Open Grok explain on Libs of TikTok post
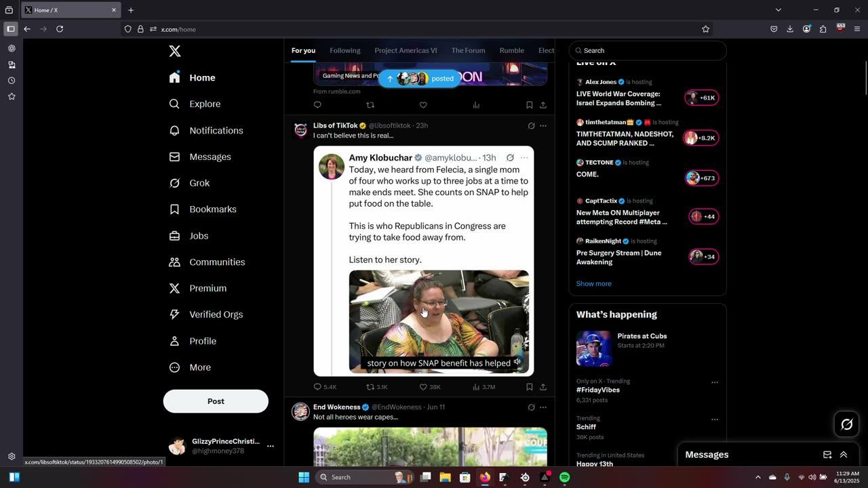 click(x=531, y=125)
